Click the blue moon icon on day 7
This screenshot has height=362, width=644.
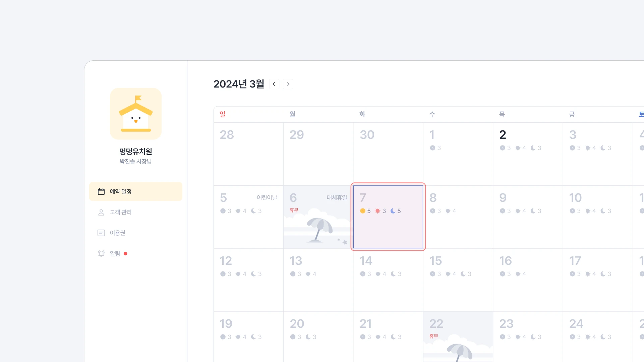(x=393, y=211)
